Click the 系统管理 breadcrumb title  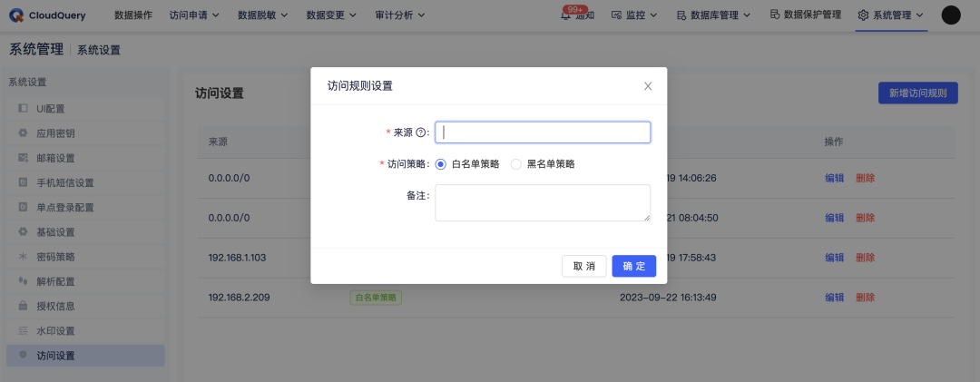pyautogui.click(x=36, y=49)
